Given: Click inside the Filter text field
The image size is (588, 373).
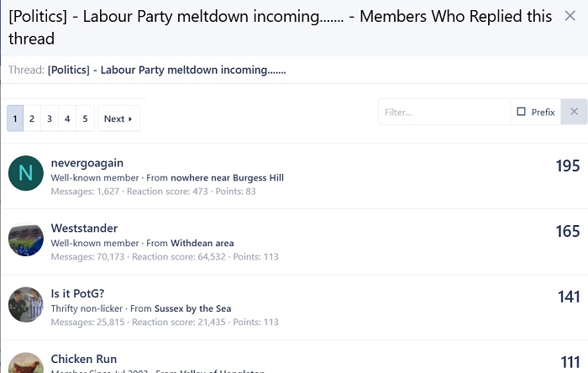Looking at the screenshot, I should (x=444, y=112).
